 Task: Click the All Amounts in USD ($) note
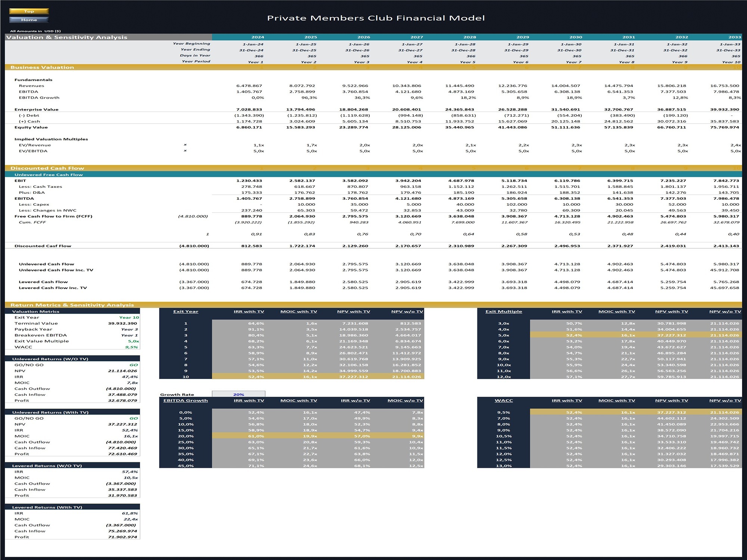(35, 31)
